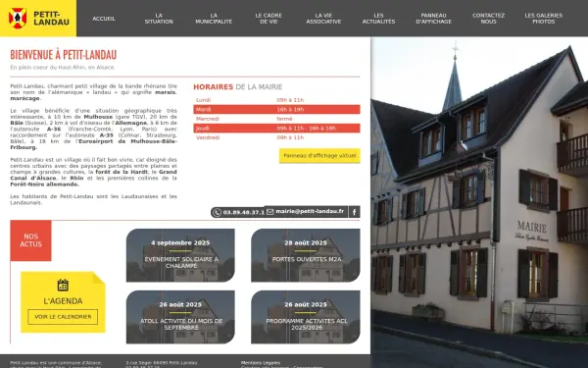Open the Le Cadre de Vie menu
This screenshot has height=368, width=588.
click(x=269, y=19)
